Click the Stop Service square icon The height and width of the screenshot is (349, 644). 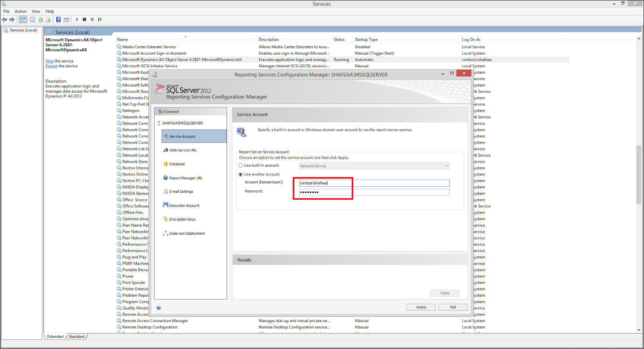85,20
